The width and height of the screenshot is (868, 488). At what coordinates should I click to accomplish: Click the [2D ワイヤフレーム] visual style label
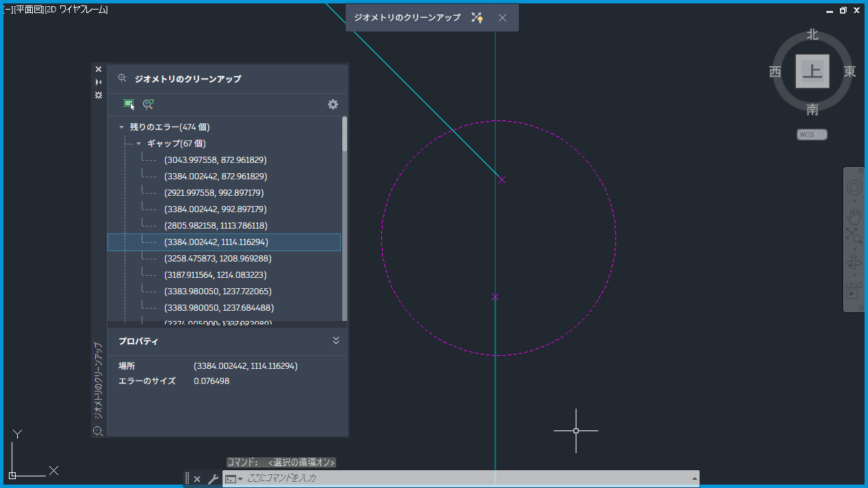point(76,10)
